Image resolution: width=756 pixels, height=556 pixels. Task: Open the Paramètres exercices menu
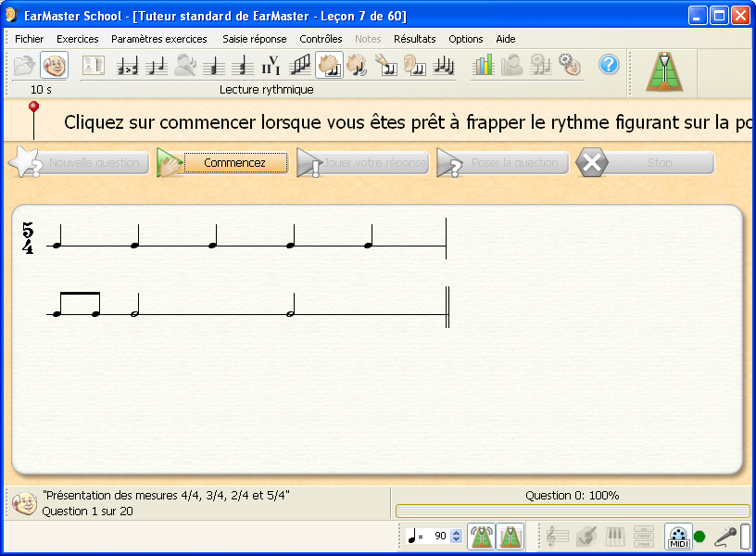pos(159,39)
